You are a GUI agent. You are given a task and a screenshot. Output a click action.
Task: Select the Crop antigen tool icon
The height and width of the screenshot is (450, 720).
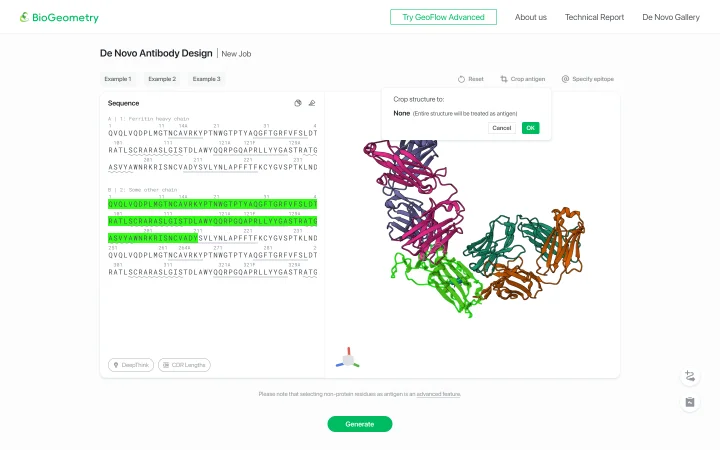[x=504, y=79]
